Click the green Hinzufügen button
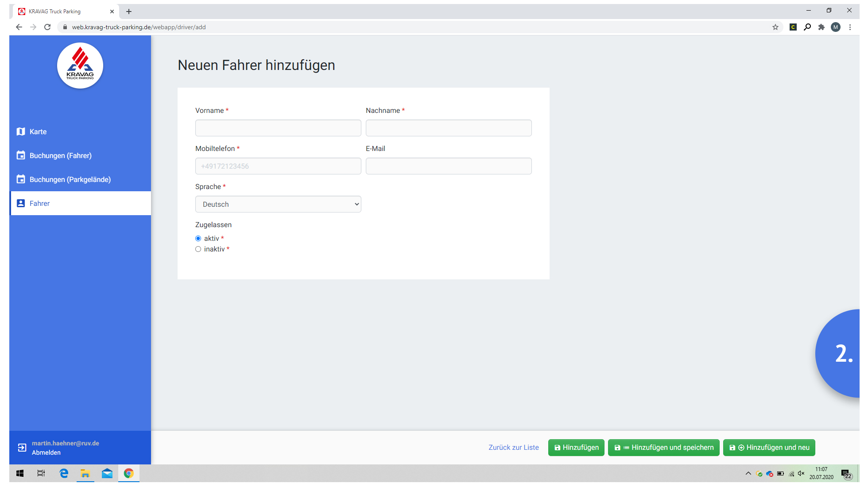Image resolution: width=868 pixels, height=487 pixels. click(x=576, y=447)
